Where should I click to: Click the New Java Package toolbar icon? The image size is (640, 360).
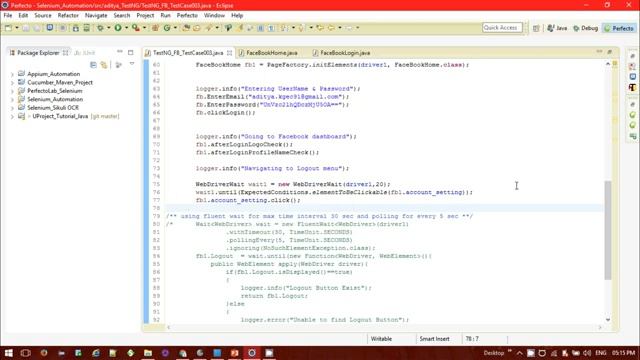155,28
